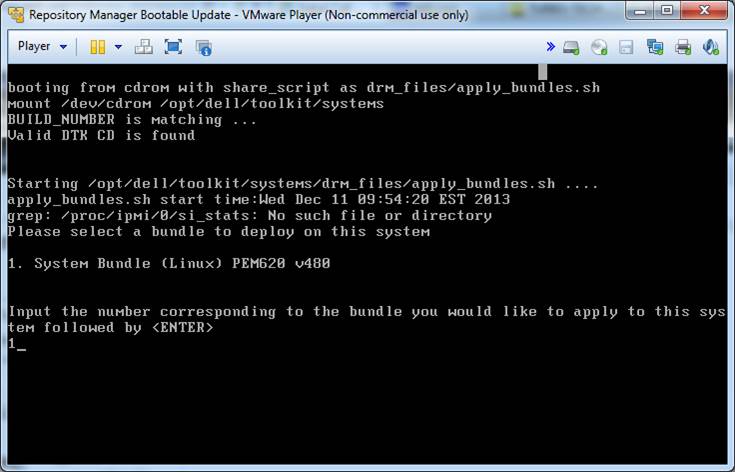Viewport: 735px width, 472px height.
Task: Send Ctrl+Alt+Del to the virtual machine
Action: coord(143,47)
